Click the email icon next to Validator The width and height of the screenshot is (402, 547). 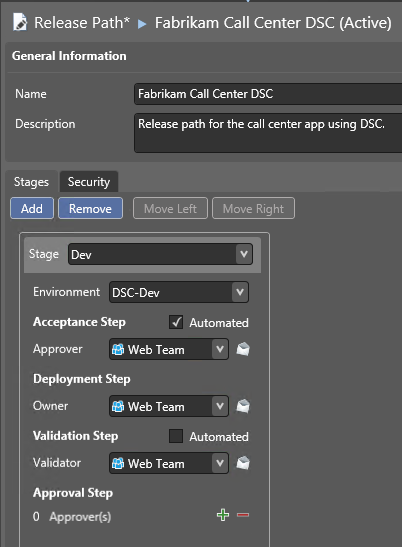point(243,463)
